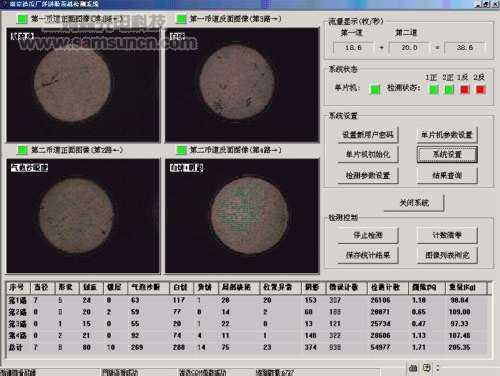Click the 关闭系统 button
Screen dimensions: 500x376
[x=414, y=203]
